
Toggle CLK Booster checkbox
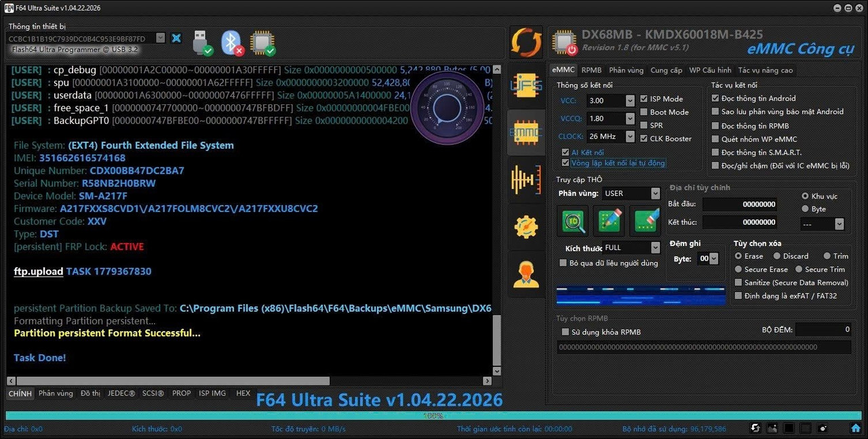644,138
